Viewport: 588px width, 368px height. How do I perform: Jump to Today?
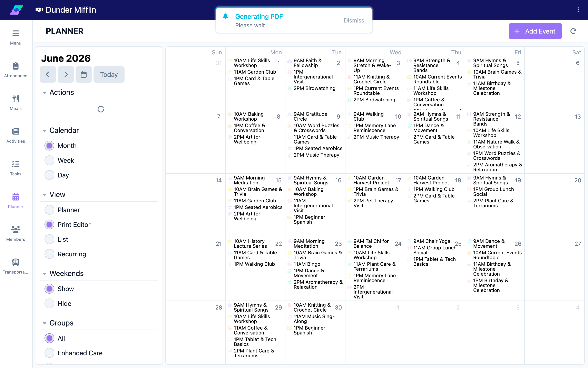109,74
